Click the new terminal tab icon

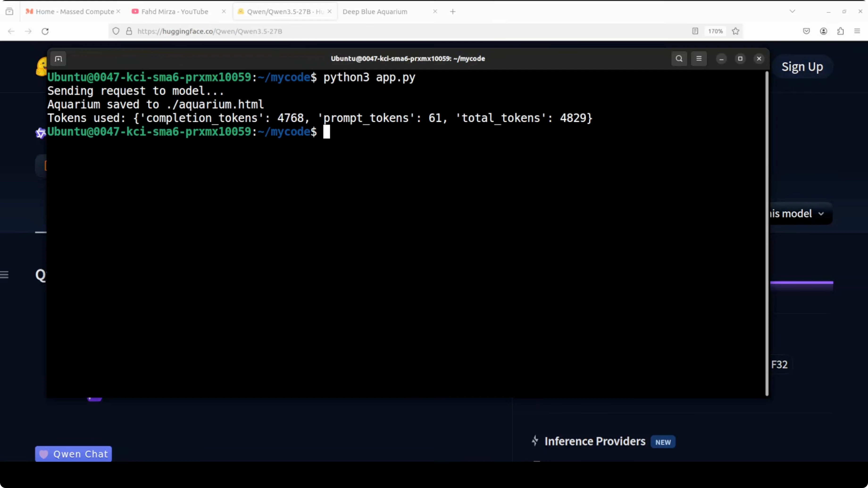[58, 59]
